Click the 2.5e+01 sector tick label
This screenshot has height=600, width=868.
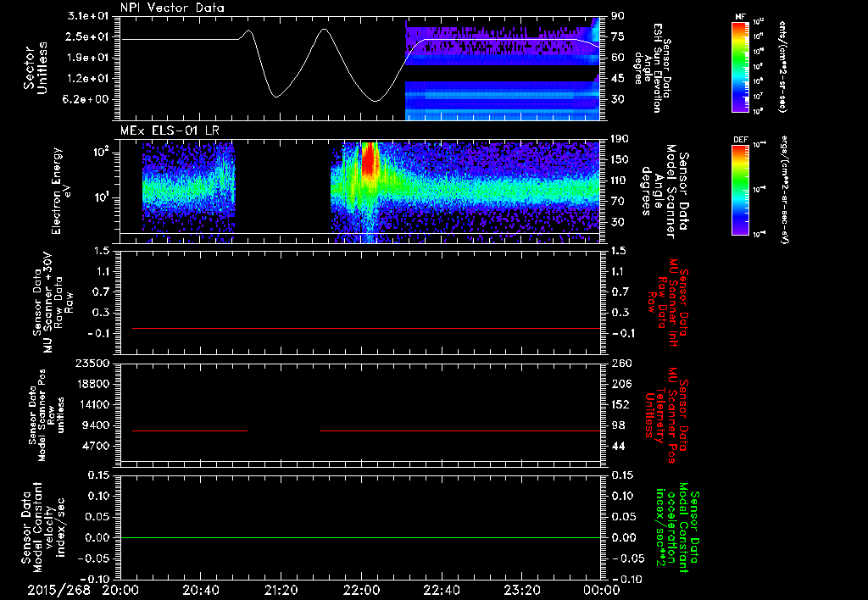(x=88, y=36)
